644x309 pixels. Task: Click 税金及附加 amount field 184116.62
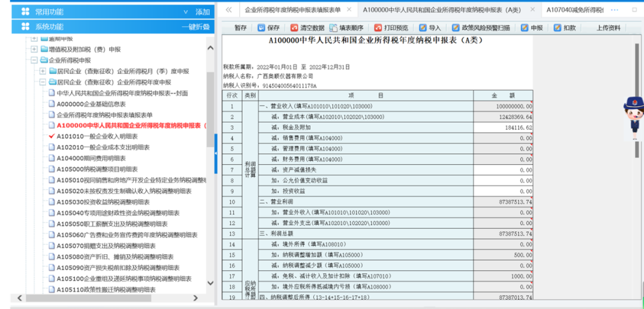click(x=503, y=128)
